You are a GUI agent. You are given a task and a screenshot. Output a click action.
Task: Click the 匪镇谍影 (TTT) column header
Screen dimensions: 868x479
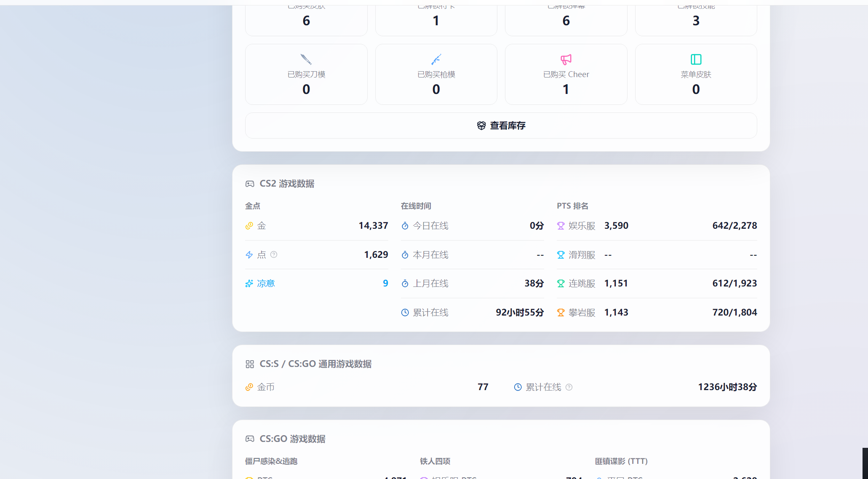[x=621, y=461]
